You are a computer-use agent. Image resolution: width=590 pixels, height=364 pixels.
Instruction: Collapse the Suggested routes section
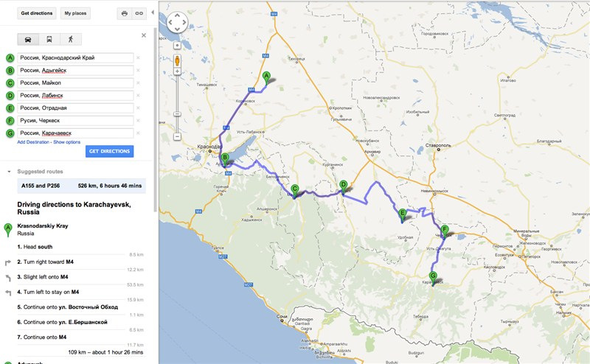9,172
